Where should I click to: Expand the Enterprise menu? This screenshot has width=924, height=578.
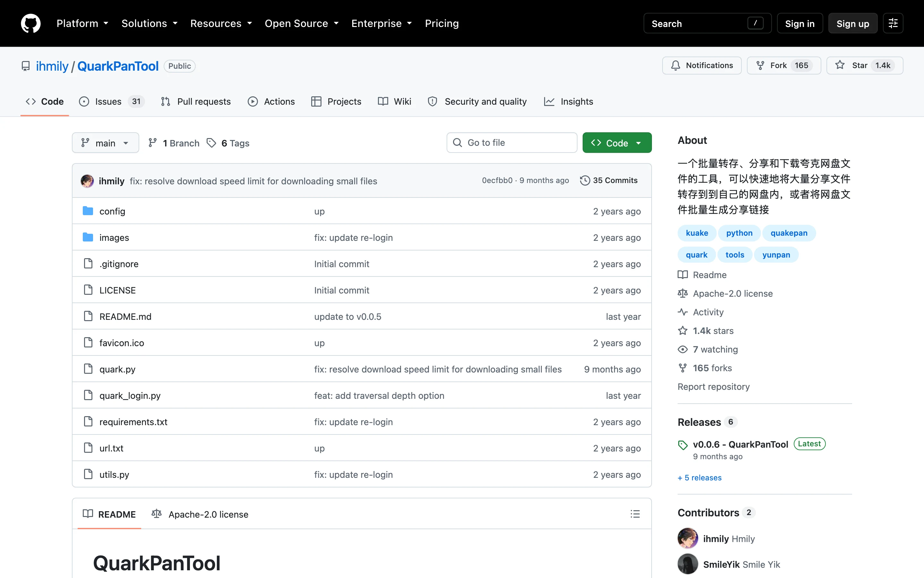381,23
